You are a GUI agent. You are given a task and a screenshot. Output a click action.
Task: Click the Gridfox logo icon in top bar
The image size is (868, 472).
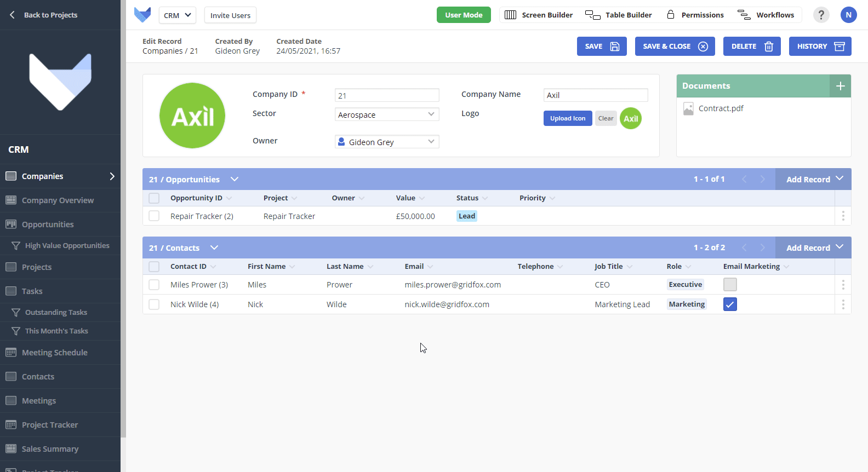142,15
